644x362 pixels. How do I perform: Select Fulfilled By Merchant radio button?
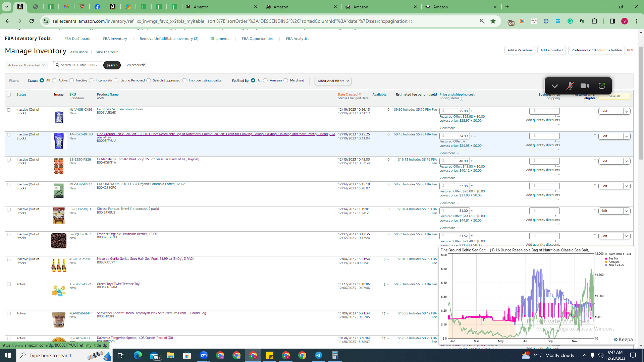click(x=286, y=80)
